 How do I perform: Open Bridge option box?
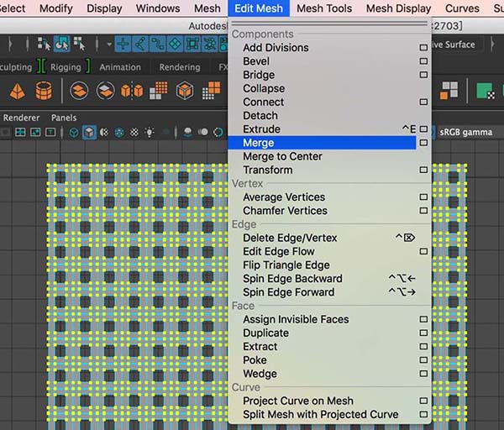tap(423, 75)
